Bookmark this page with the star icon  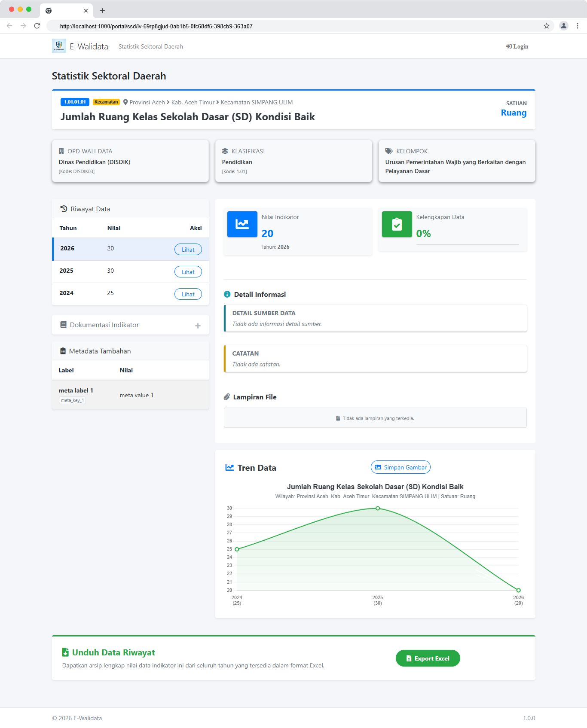pos(546,26)
